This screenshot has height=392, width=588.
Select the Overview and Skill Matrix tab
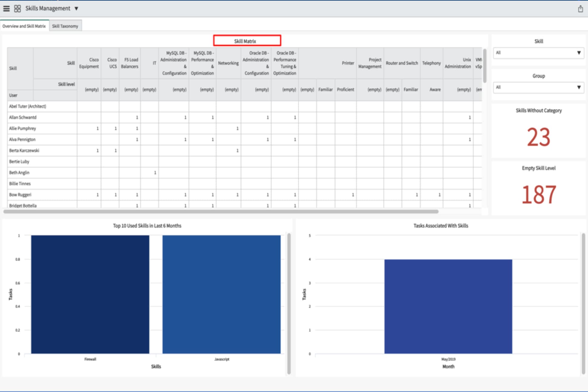coord(24,26)
